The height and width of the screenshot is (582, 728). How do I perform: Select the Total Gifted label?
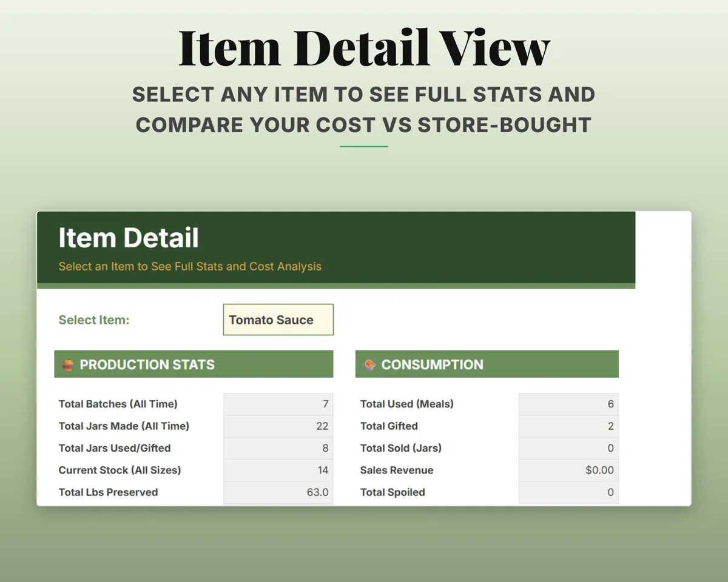pyautogui.click(x=389, y=426)
